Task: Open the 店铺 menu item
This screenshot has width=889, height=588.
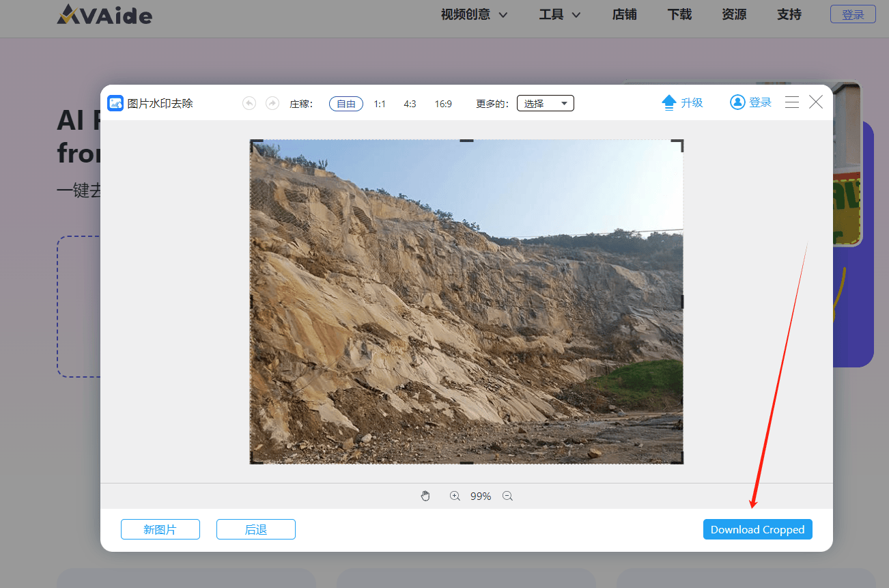Action: coord(624,14)
